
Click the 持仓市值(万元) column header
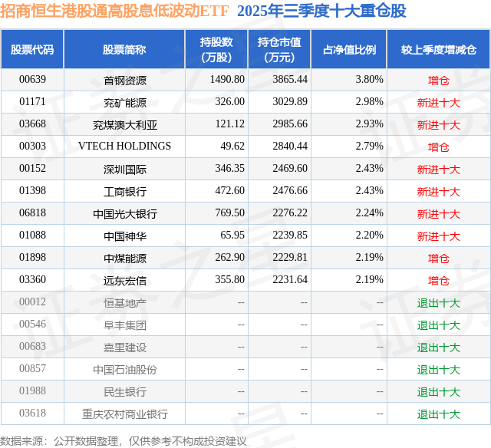tap(279, 49)
